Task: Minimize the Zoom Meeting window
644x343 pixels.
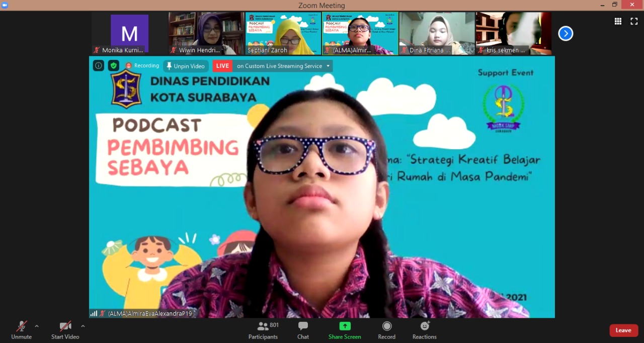Action: pos(602,5)
